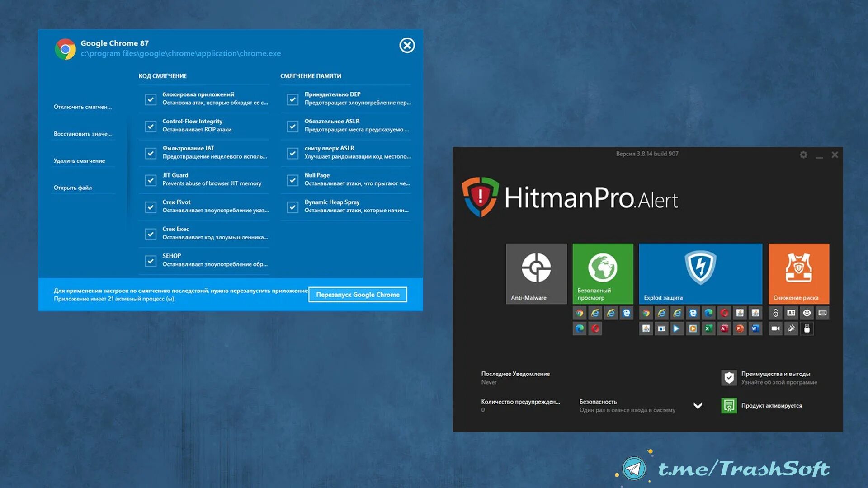Click Chrome icon under Exploit защита tile

pos(646,313)
